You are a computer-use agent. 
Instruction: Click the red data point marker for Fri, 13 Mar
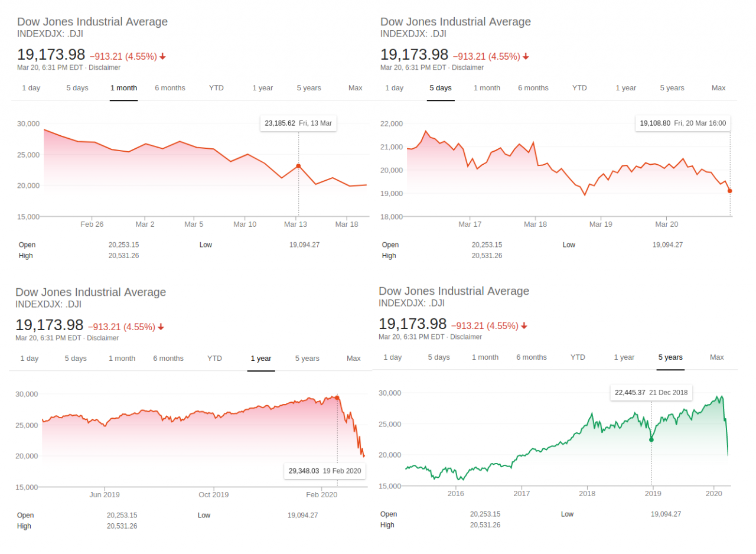point(298,166)
